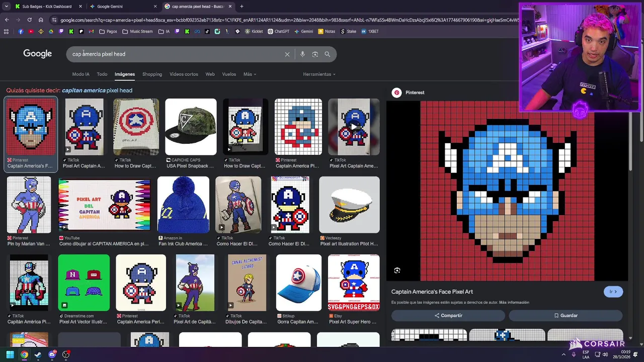Close the Sub Badges Kick Dashboard tab
The height and width of the screenshot is (362, 644).
(x=80, y=7)
